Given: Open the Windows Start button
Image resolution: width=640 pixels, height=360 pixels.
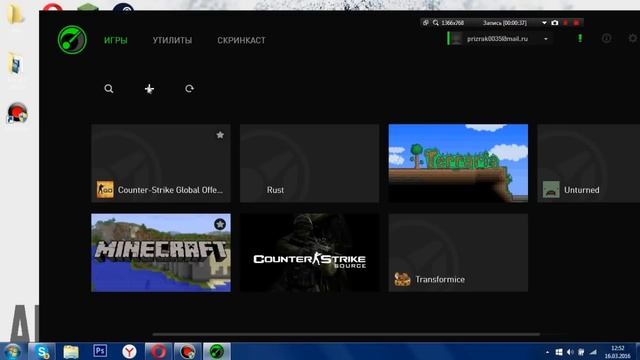Looking at the screenshot, I should click(x=12, y=351).
